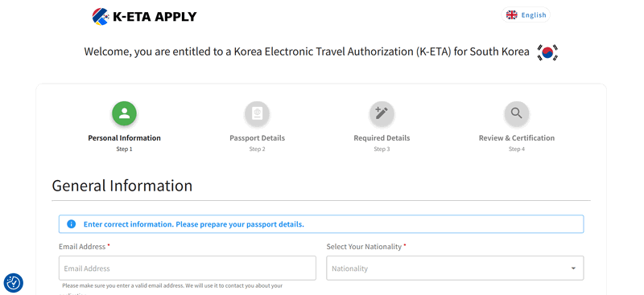Image resolution: width=644 pixels, height=295 pixels.
Task: Click the UK flag language icon
Action: [511, 14]
